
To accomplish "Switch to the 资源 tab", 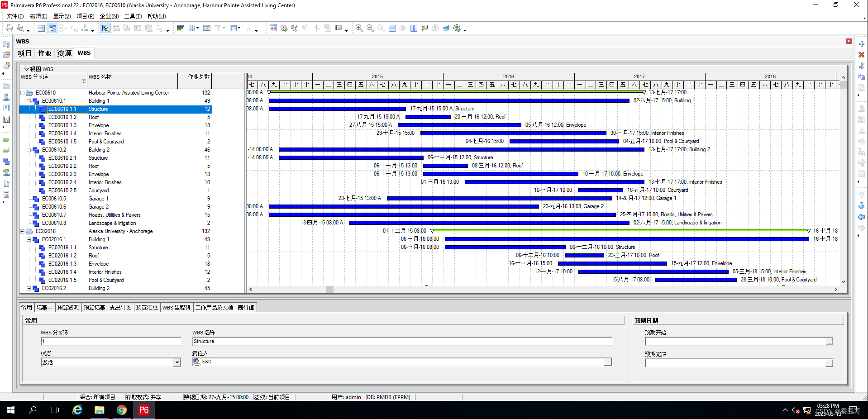I will tap(64, 53).
